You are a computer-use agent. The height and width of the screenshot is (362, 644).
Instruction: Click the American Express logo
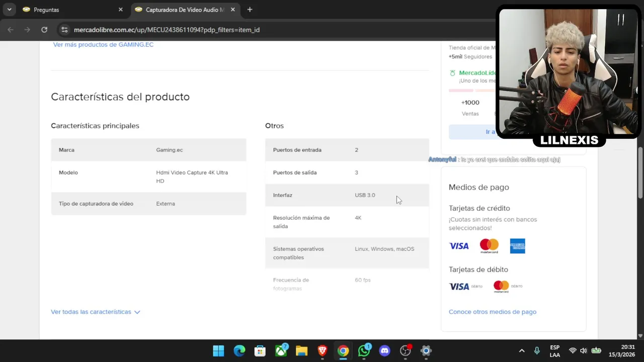[517, 246]
